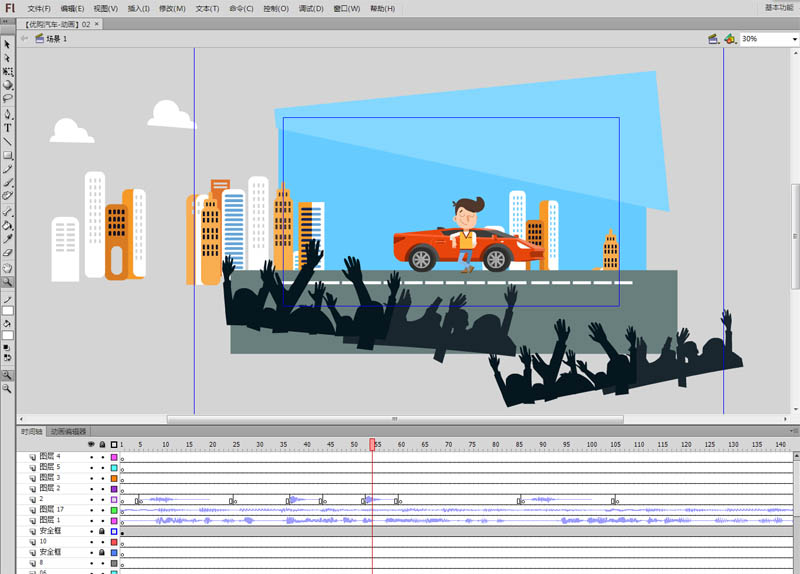800x574 pixels.
Task: Select the Paint Bucket tool
Action: click(8, 226)
